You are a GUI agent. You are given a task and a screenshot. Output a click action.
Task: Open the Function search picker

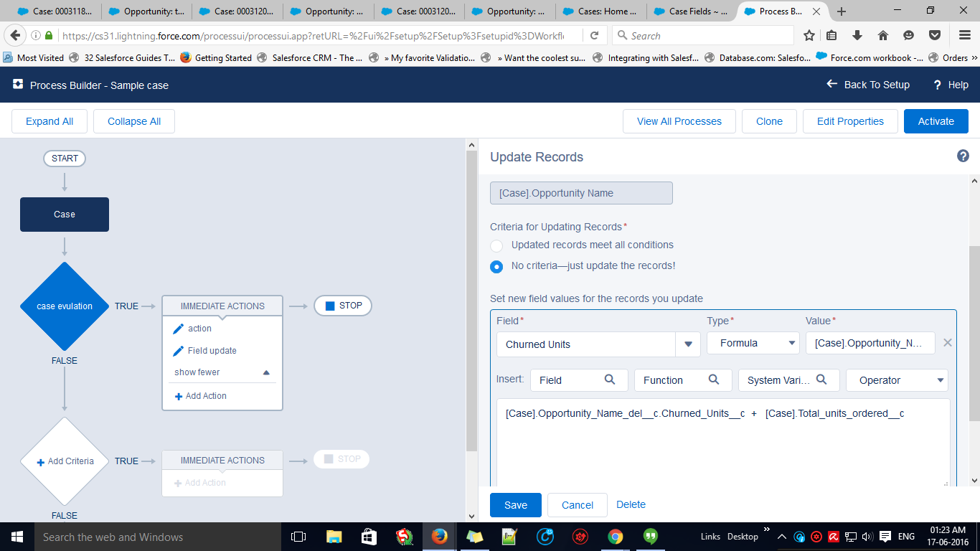click(683, 380)
